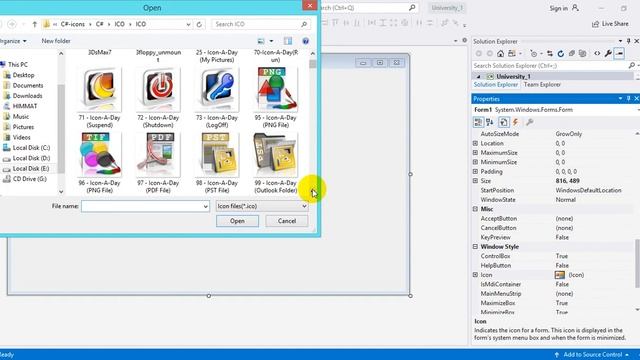Click the Forward arrow in Open dialog
The width and height of the screenshot is (640, 360).
pos(12,24)
